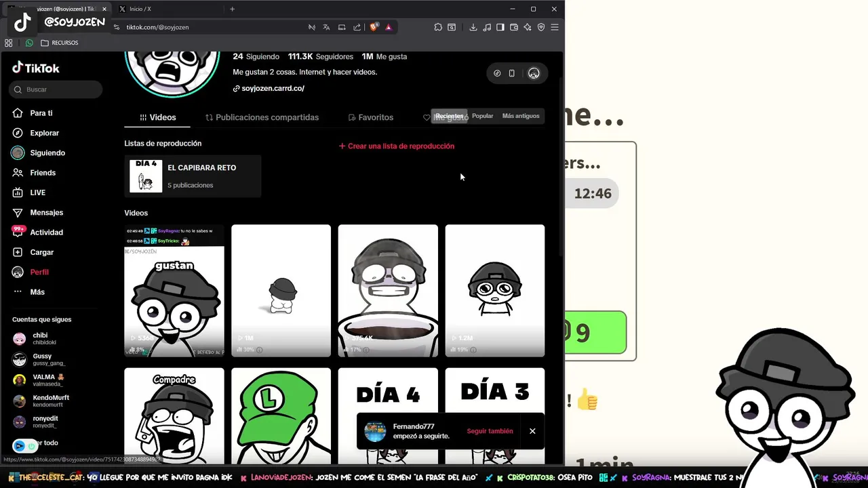This screenshot has height=488, width=868.
Task: Expand the Más menu
Action: 37,292
